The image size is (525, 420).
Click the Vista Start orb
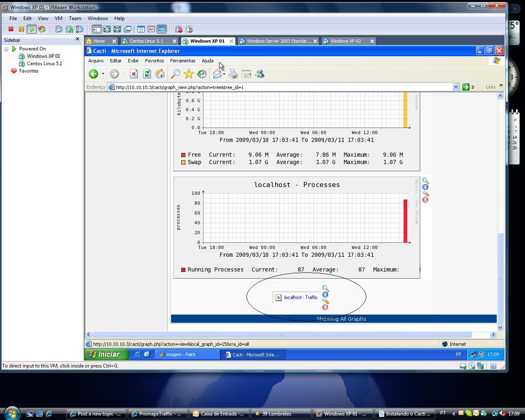pos(12,413)
